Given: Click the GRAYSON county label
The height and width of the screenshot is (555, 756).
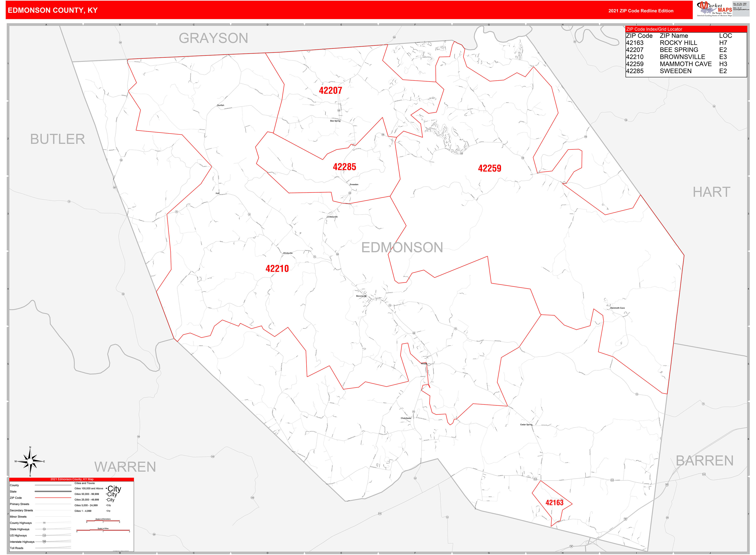Looking at the screenshot, I should pos(213,38).
